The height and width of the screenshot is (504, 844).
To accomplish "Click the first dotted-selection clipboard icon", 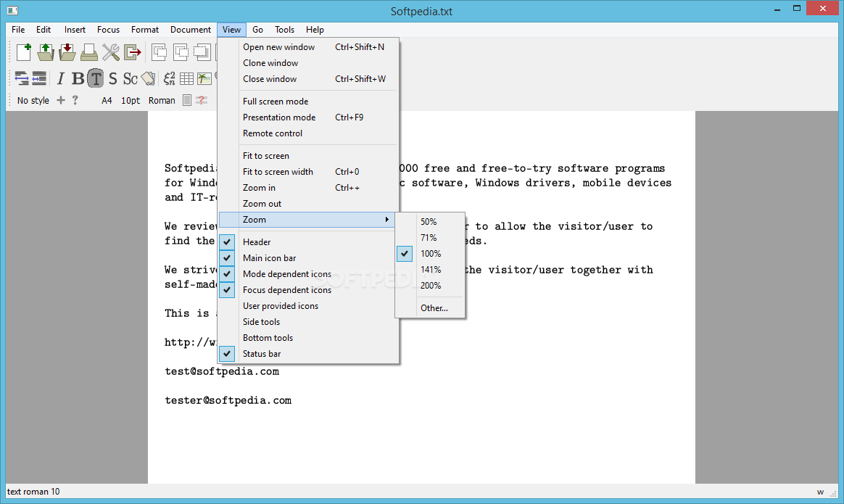I will [x=160, y=51].
